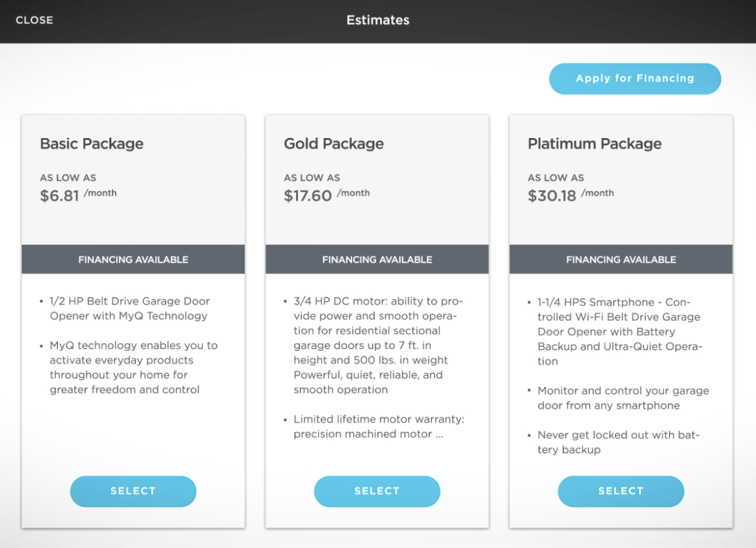756x548 pixels.
Task: Select the Gold Package
Action: coord(377,491)
